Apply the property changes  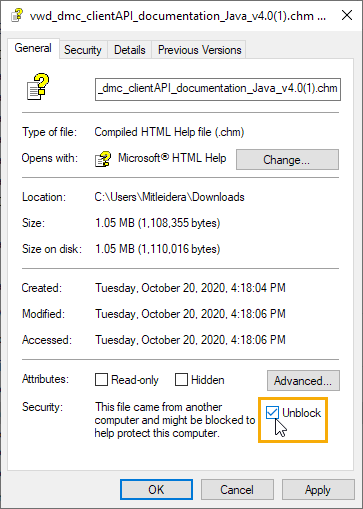[x=318, y=490]
